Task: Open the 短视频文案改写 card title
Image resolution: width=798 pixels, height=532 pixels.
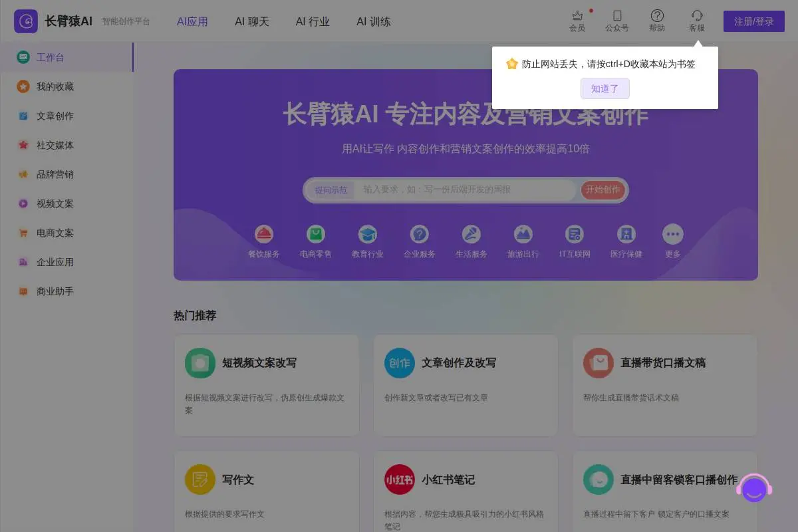Action: (x=259, y=363)
